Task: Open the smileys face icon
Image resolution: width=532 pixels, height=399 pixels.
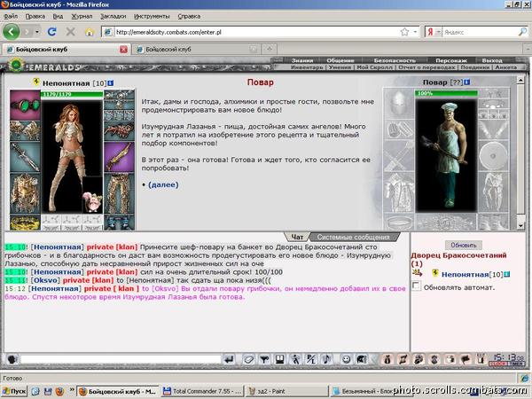Action: coord(346,359)
